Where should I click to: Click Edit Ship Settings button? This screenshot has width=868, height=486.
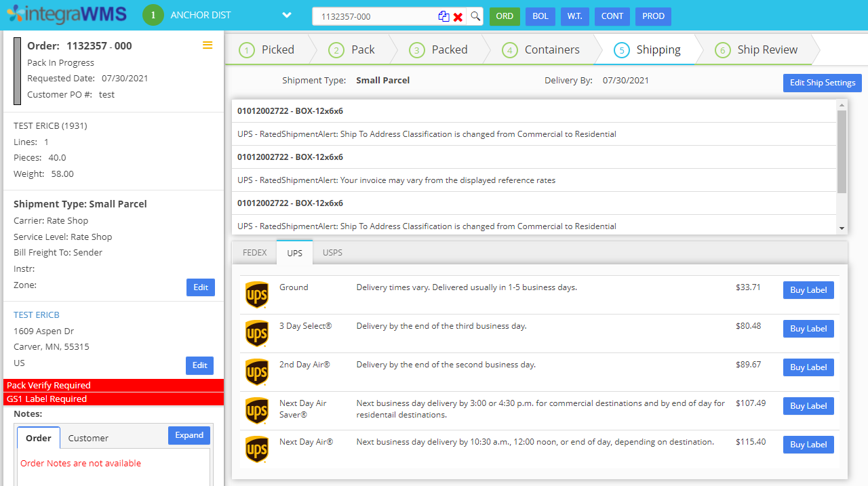pyautogui.click(x=823, y=83)
